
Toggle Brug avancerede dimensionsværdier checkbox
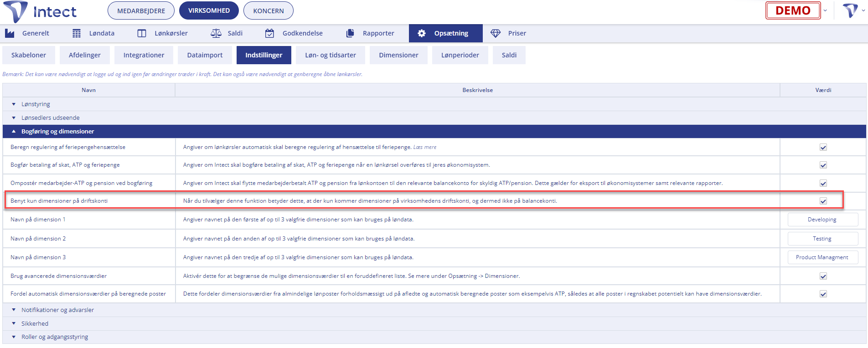click(823, 276)
